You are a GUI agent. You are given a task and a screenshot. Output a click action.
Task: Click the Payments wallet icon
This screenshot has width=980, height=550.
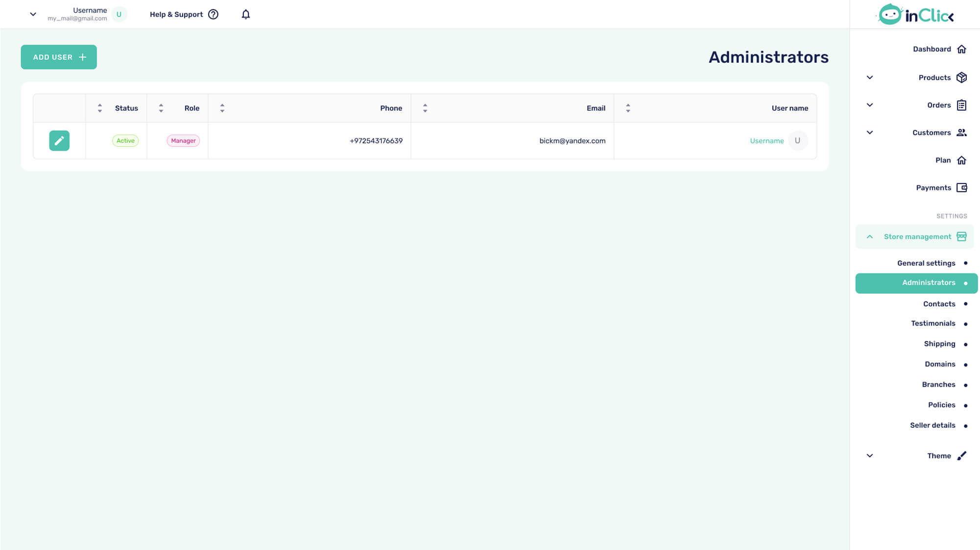click(961, 188)
